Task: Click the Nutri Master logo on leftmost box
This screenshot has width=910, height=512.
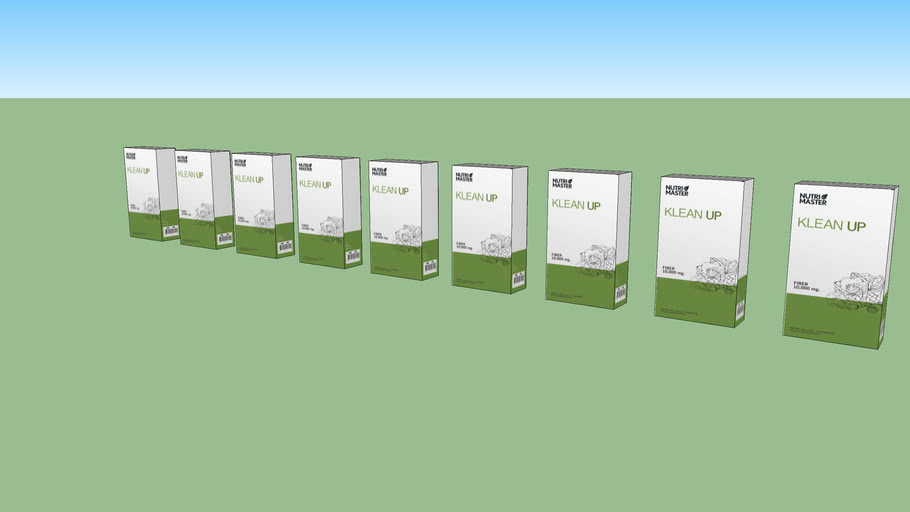Action: 131,155
